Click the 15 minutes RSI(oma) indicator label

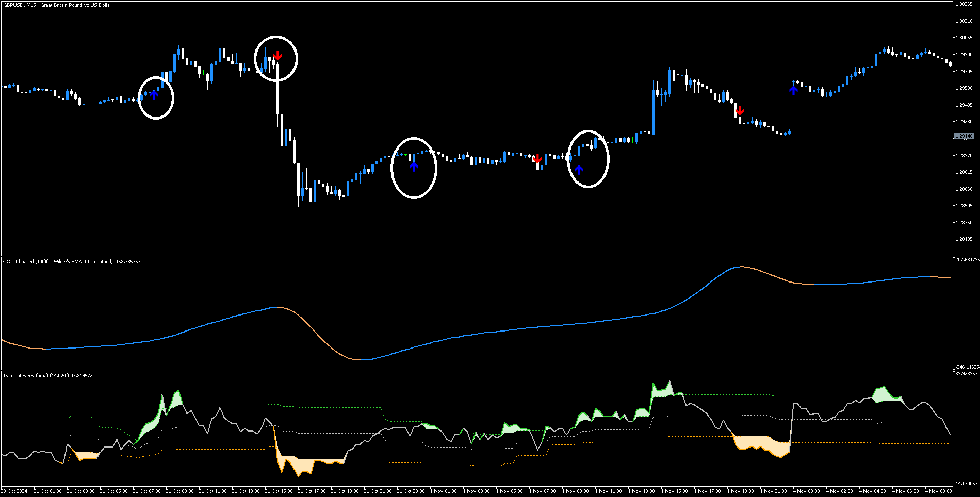47,376
